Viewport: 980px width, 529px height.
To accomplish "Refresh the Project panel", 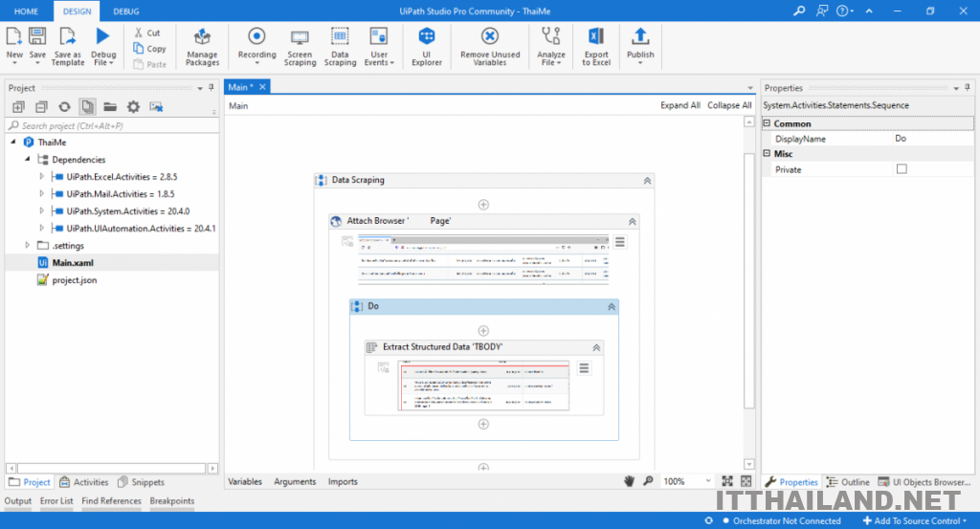I will pos(64,107).
